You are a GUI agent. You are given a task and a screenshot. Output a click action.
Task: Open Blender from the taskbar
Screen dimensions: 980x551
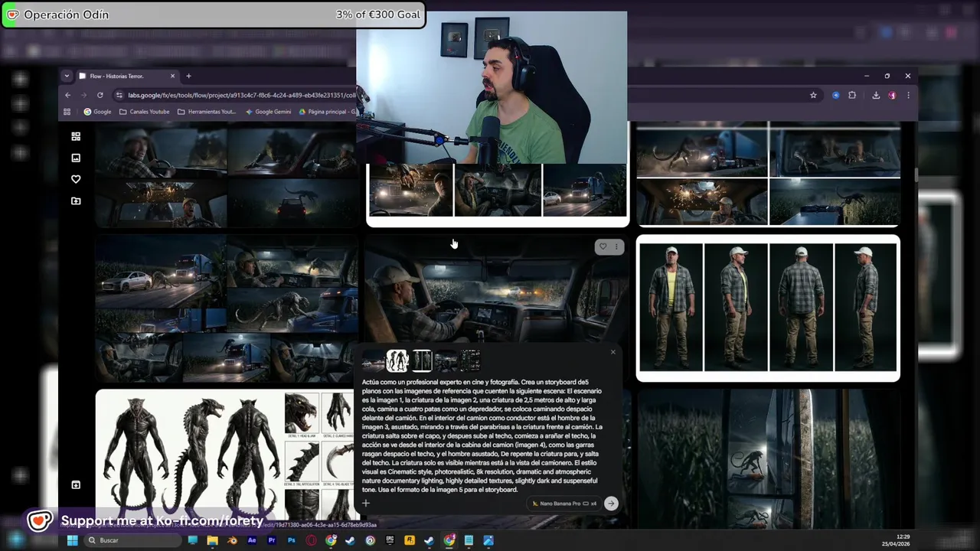point(232,540)
